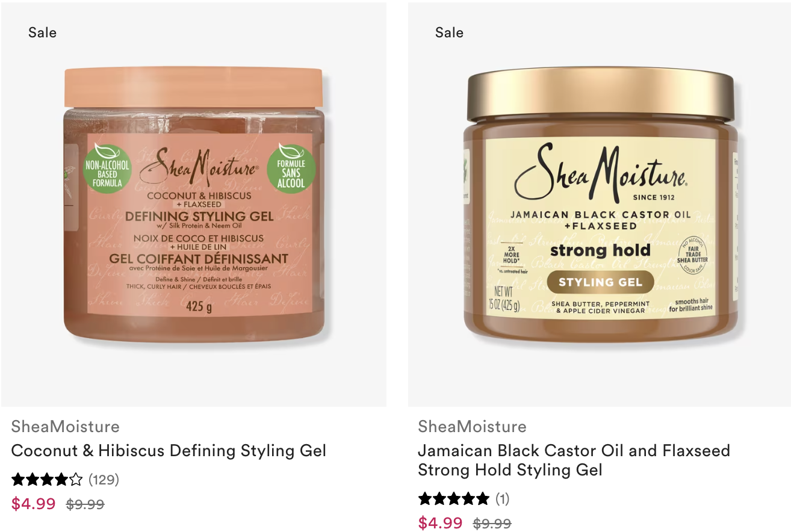Click the SheaMoisture brand above Coconut & Hibiscus gel
This screenshot has width=791, height=532.
click(x=65, y=427)
